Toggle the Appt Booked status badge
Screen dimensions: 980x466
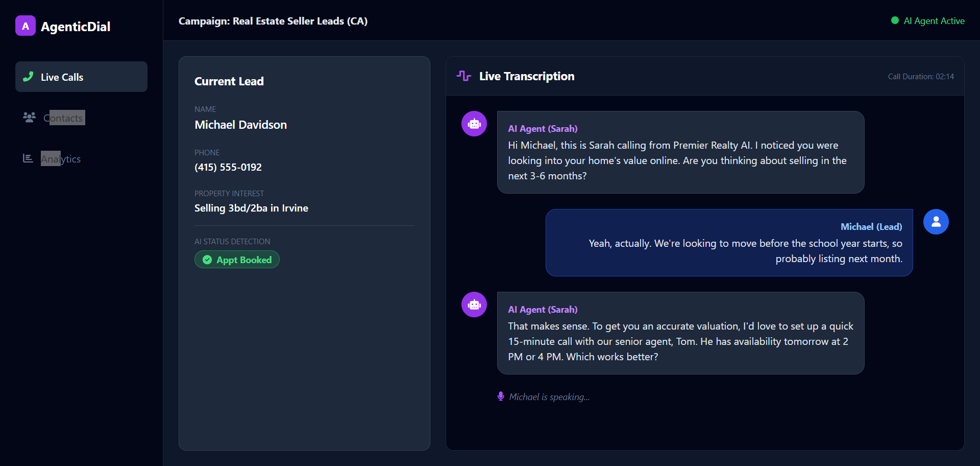[237, 260]
